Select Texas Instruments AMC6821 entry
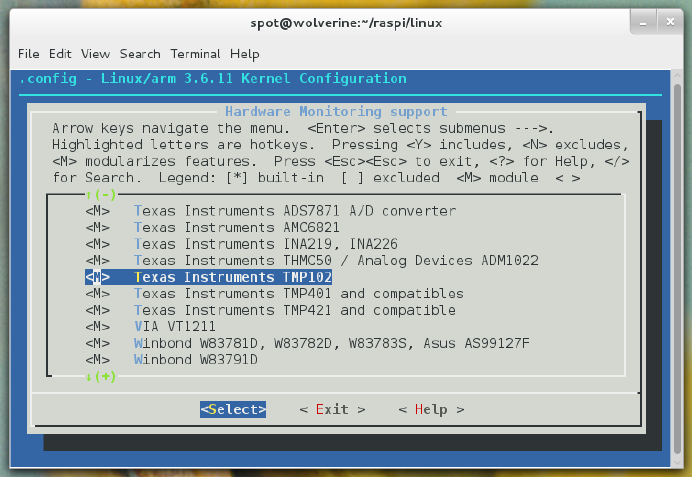Screen dimensions: 692x477 237,228
